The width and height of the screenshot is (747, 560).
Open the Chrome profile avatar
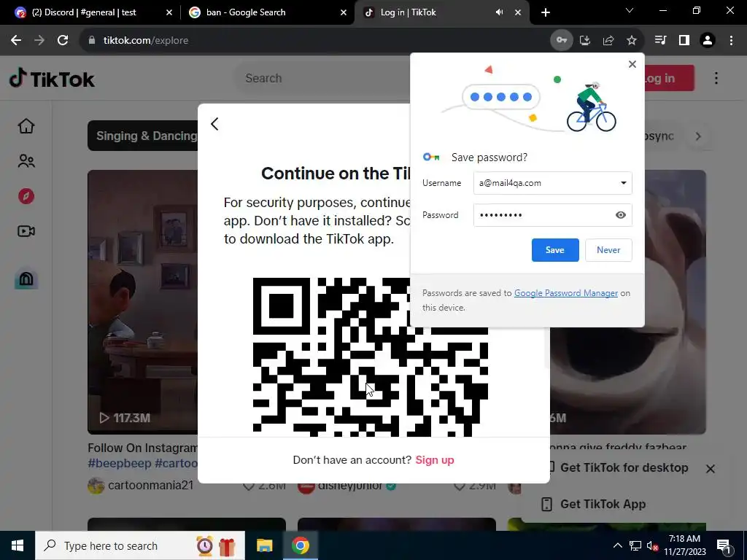708,41
